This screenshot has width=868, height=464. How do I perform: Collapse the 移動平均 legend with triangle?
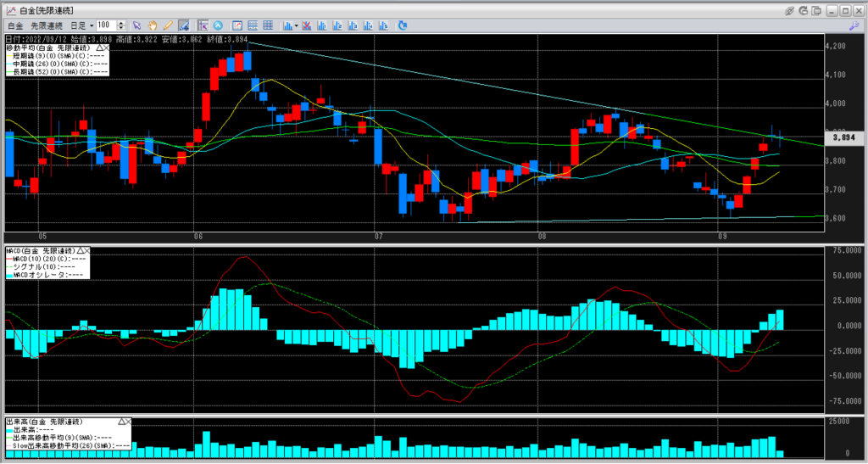click(x=99, y=48)
